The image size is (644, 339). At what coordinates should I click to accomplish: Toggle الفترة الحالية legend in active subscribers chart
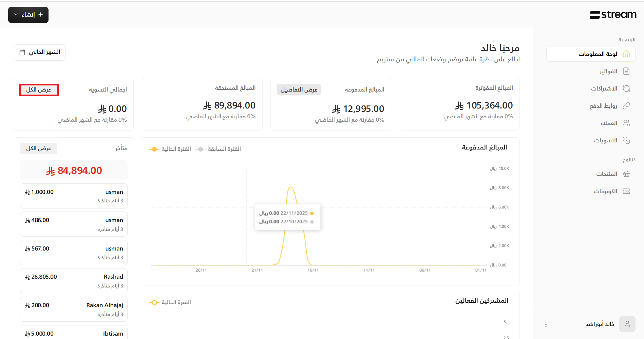tap(170, 302)
